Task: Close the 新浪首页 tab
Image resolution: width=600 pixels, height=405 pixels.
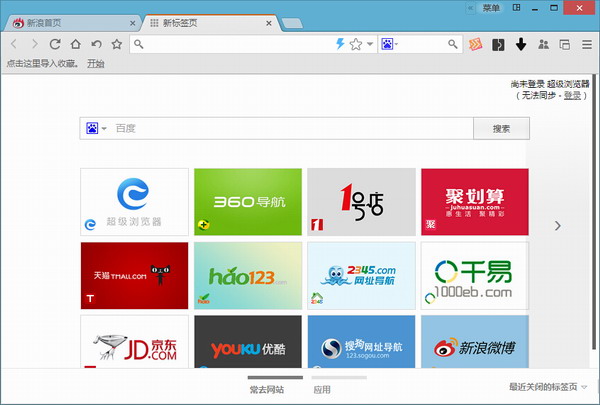Action: tap(132, 23)
